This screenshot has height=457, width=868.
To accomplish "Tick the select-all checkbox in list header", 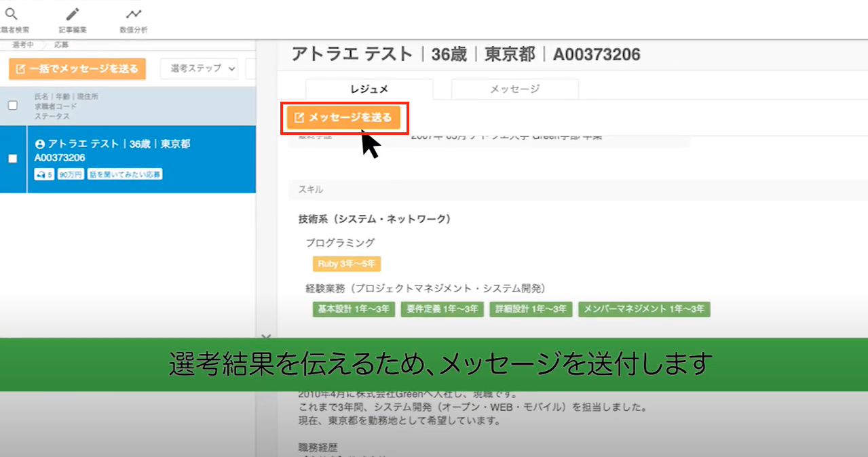I will point(12,105).
